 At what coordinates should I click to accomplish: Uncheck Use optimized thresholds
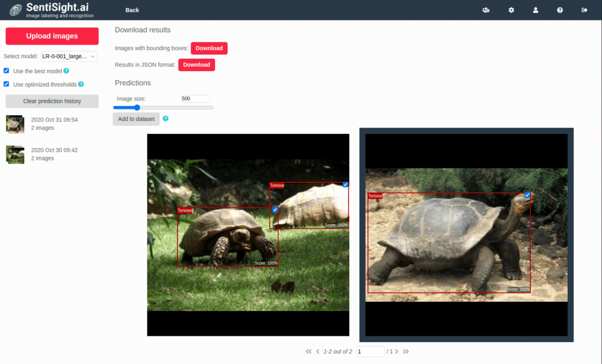6,84
